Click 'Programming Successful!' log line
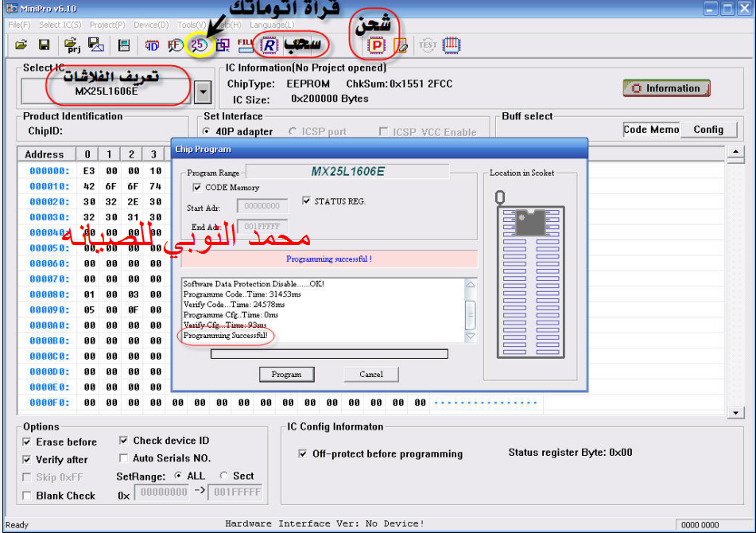756x533 pixels. [226, 335]
